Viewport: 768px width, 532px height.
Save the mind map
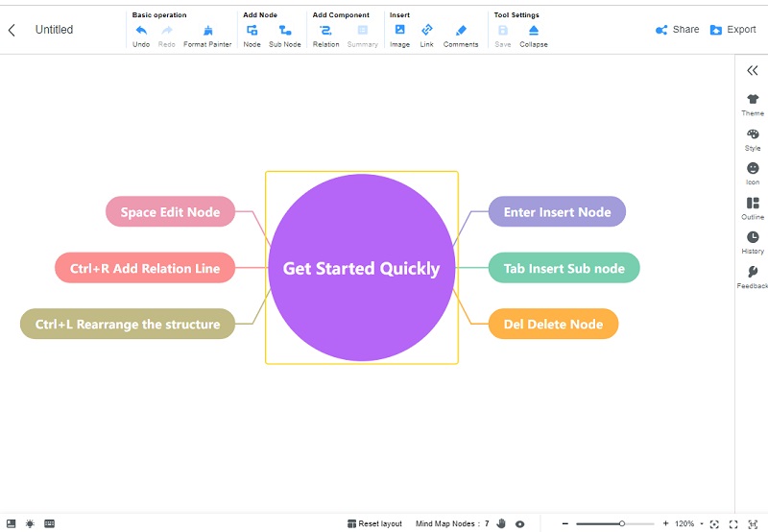tap(502, 36)
